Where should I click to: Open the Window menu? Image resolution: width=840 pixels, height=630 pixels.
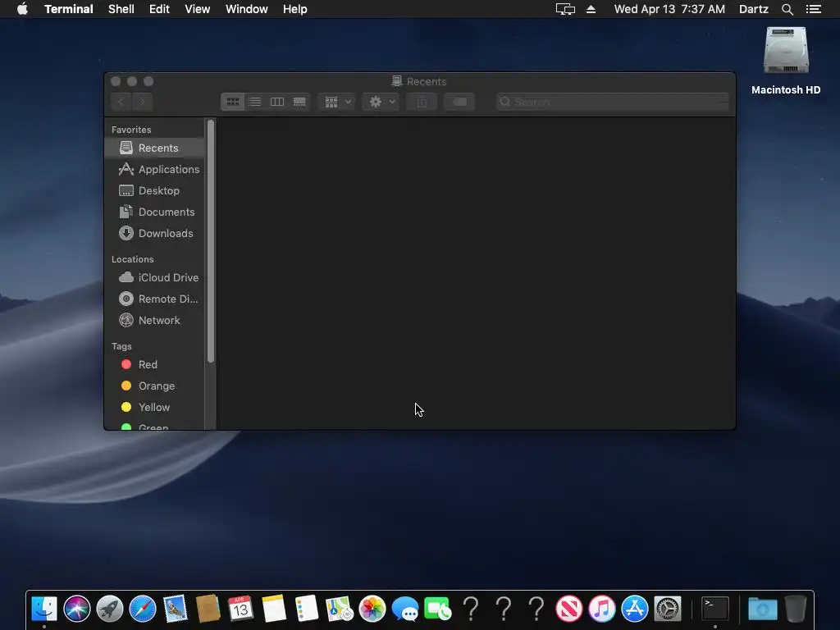246,9
